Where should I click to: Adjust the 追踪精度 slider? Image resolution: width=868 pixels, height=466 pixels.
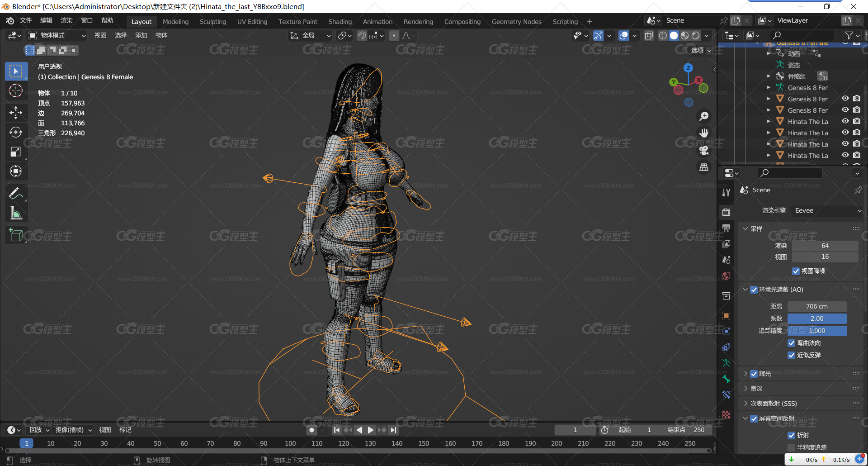pyautogui.click(x=817, y=331)
